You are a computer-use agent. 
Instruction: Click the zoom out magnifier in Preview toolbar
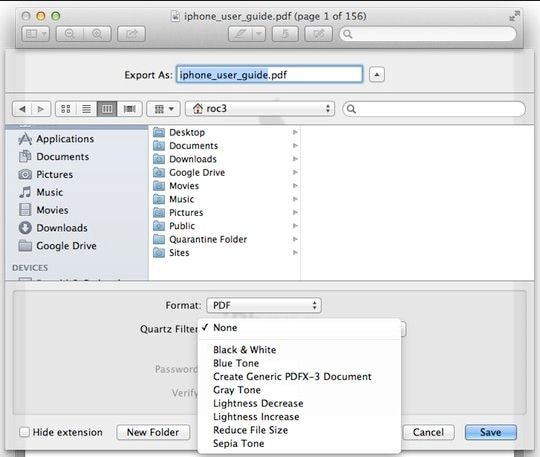click(x=70, y=34)
